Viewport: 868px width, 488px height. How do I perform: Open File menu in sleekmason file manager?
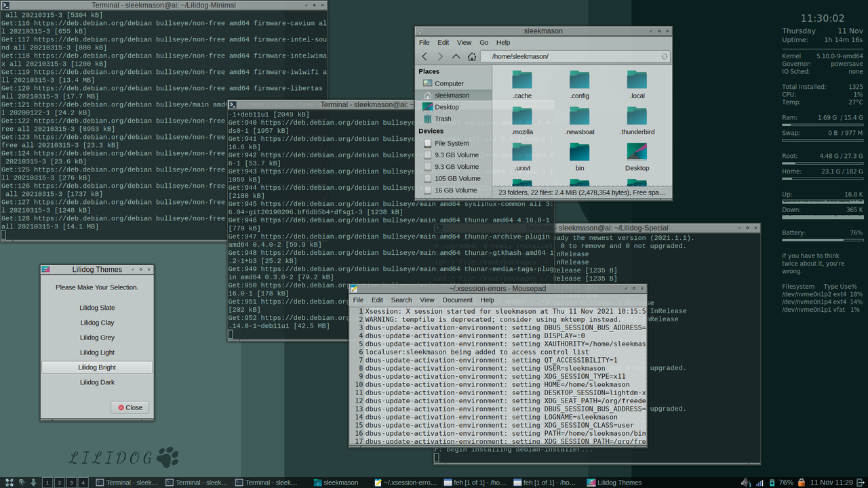[424, 42]
